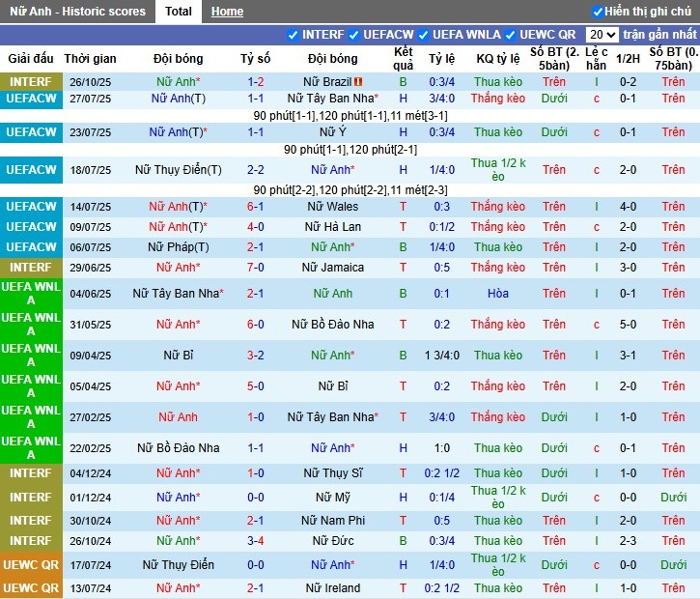This screenshot has height=599, width=700.
Task: Click the 3-4 score against Nữ Đức
Action: coord(256,541)
